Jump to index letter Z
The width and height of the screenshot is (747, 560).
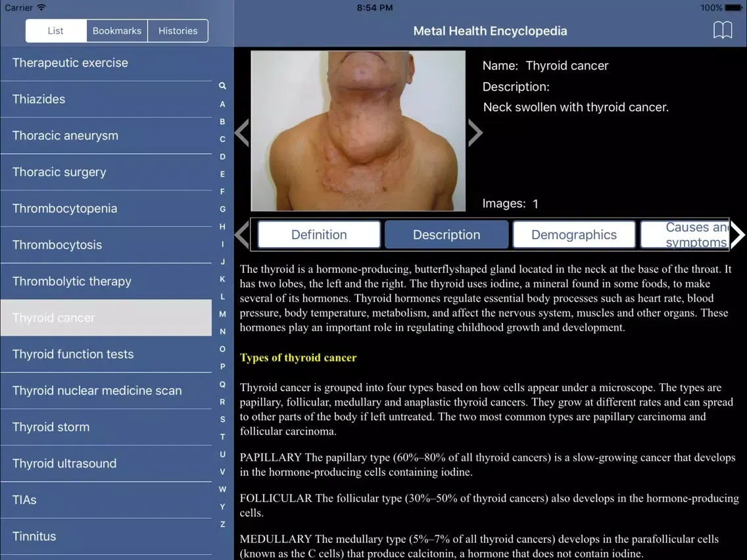point(222,525)
